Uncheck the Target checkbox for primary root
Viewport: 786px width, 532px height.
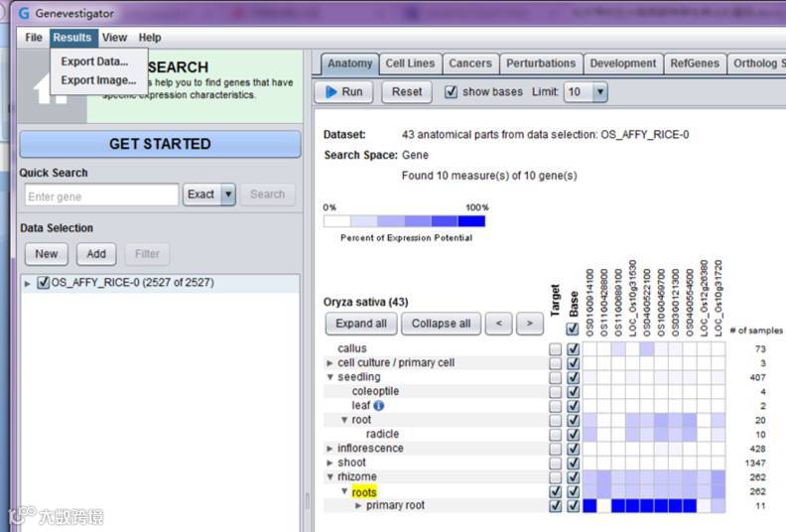click(555, 506)
